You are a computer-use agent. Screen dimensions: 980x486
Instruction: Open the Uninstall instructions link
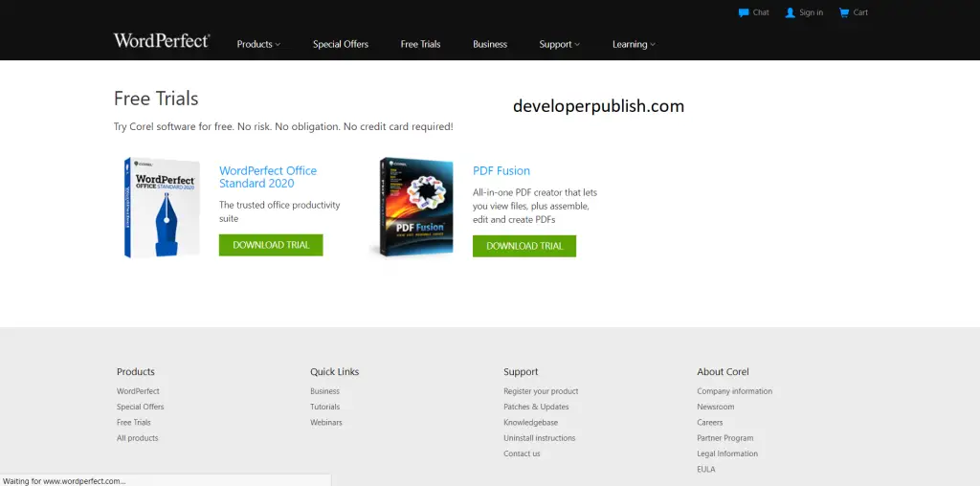(x=540, y=438)
